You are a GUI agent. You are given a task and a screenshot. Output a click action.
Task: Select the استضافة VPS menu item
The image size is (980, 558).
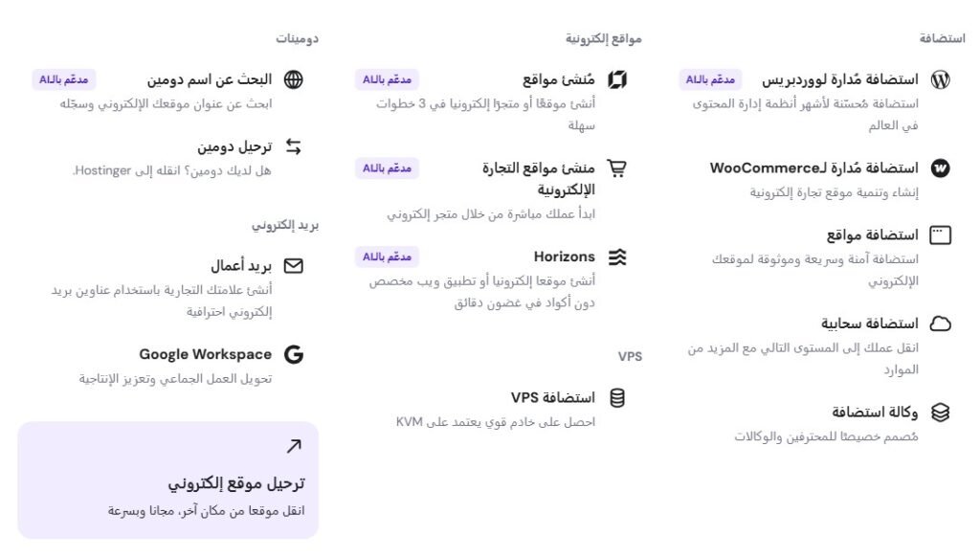(x=553, y=398)
